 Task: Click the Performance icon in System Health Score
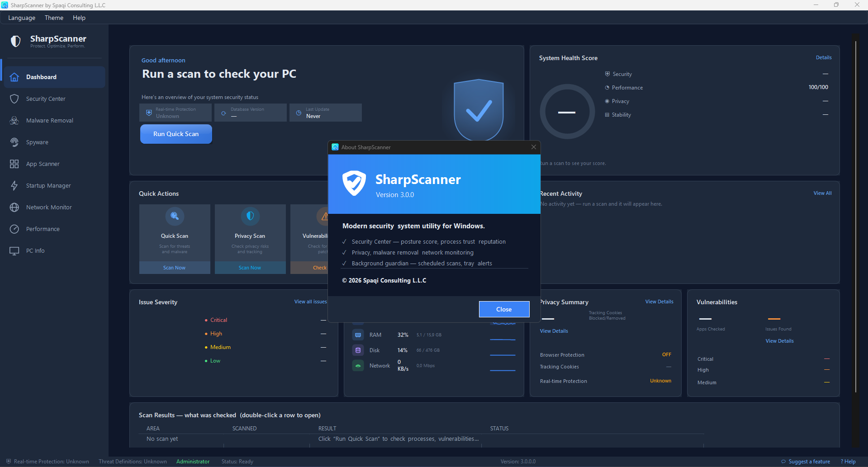607,88
